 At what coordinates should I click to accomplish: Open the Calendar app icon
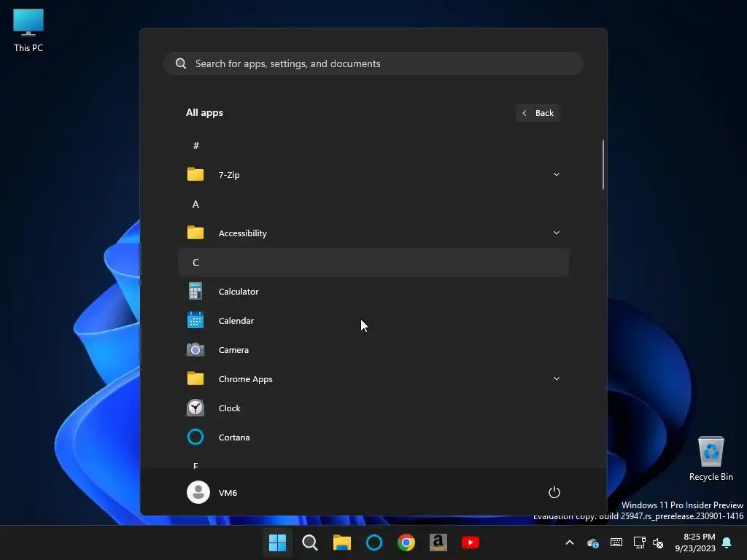pos(196,321)
